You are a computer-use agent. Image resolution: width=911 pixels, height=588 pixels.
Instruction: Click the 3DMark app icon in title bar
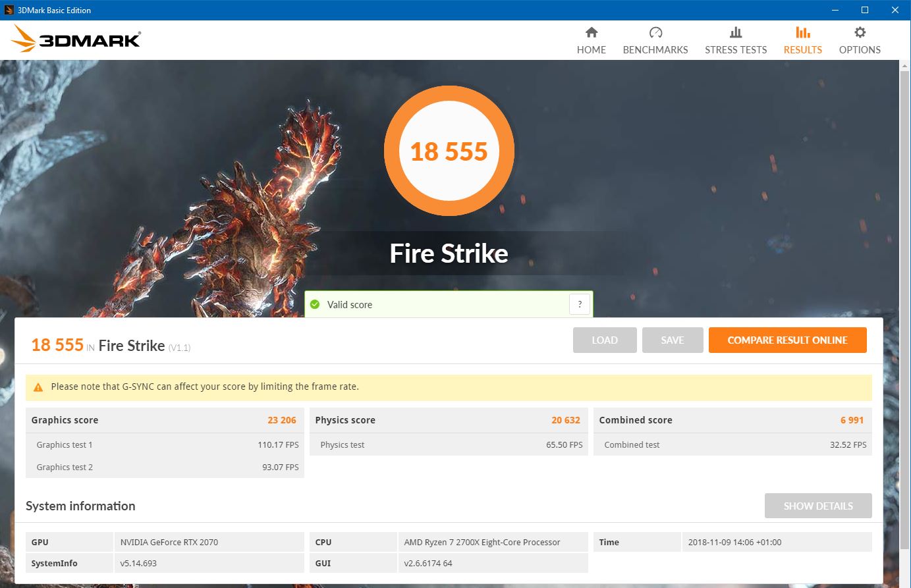(x=9, y=10)
